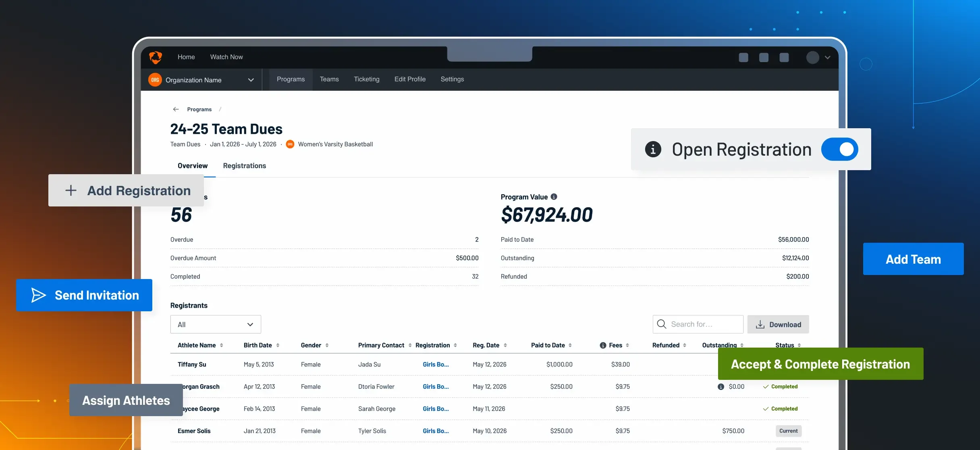Click Girls Bo... link for Tiffany Su
Image resolution: width=980 pixels, height=450 pixels.
(x=436, y=365)
